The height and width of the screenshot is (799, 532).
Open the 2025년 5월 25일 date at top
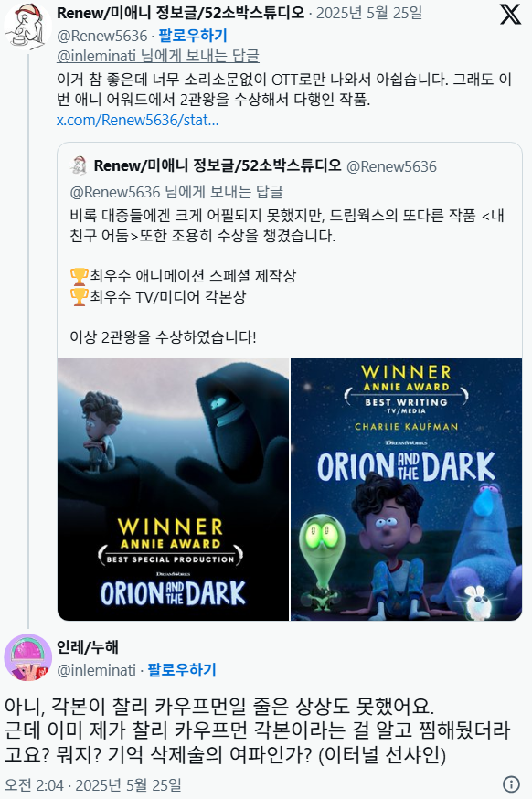coord(369,13)
